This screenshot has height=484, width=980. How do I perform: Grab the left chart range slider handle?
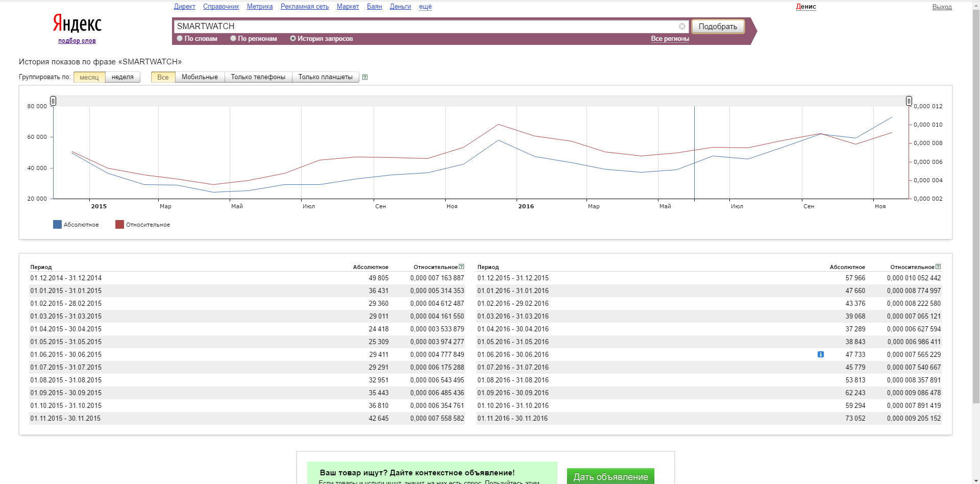click(53, 101)
